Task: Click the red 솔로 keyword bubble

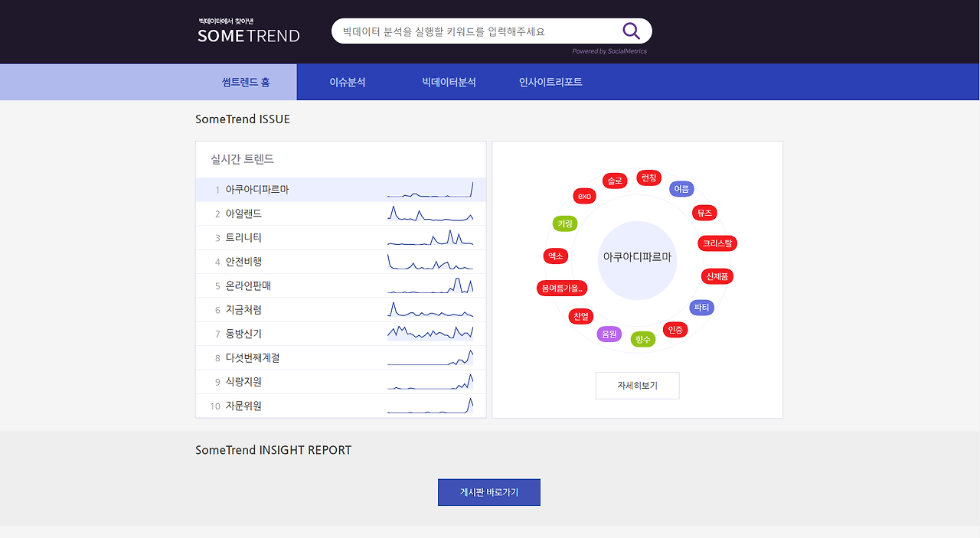Action: [x=615, y=181]
